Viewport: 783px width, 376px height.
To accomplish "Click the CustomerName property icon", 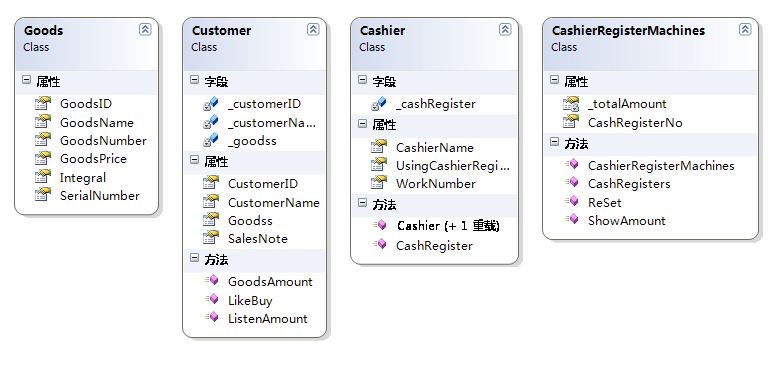I will tap(211, 202).
